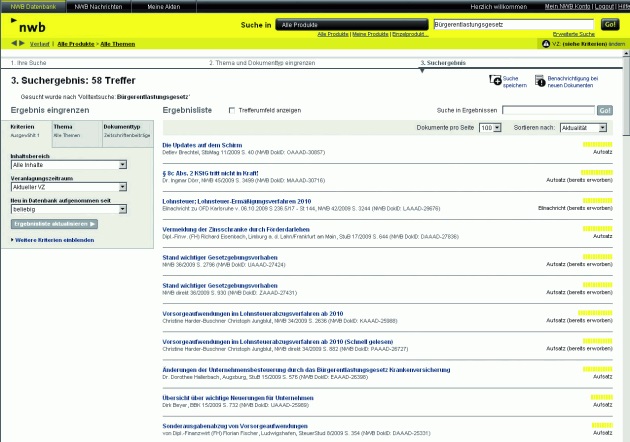Screen dimensions: 630x442
Task: Open the Sortieren nach dropdown
Action: [585, 128]
